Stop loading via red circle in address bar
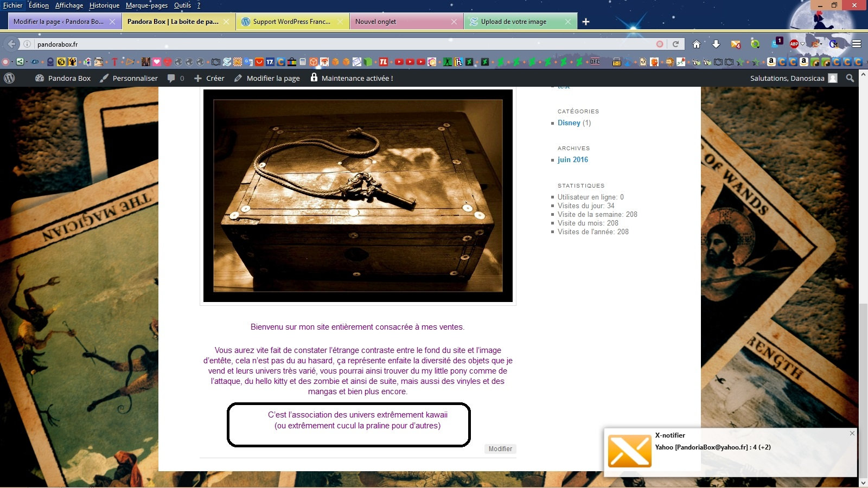The width and height of the screenshot is (868, 488). pyautogui.click(x=660, y=44)
